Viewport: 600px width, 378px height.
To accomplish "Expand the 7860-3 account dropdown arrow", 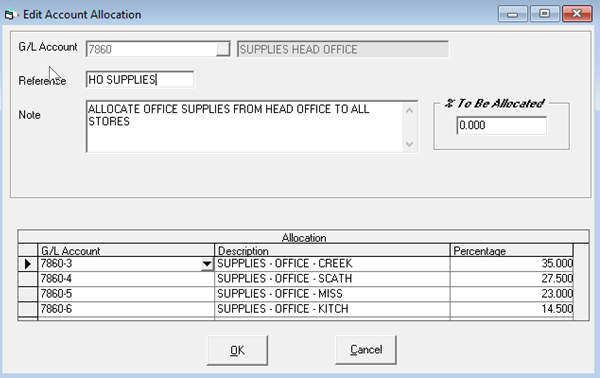I will tap(207, 264).
